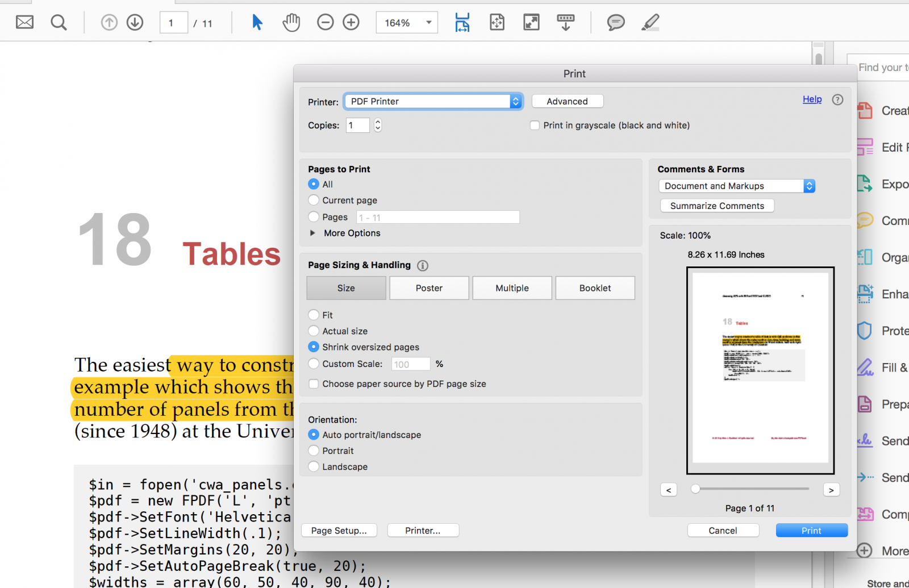Activate the hand pan tool
The height and width of the screenshot is (588, 909).
coord(291,23)
